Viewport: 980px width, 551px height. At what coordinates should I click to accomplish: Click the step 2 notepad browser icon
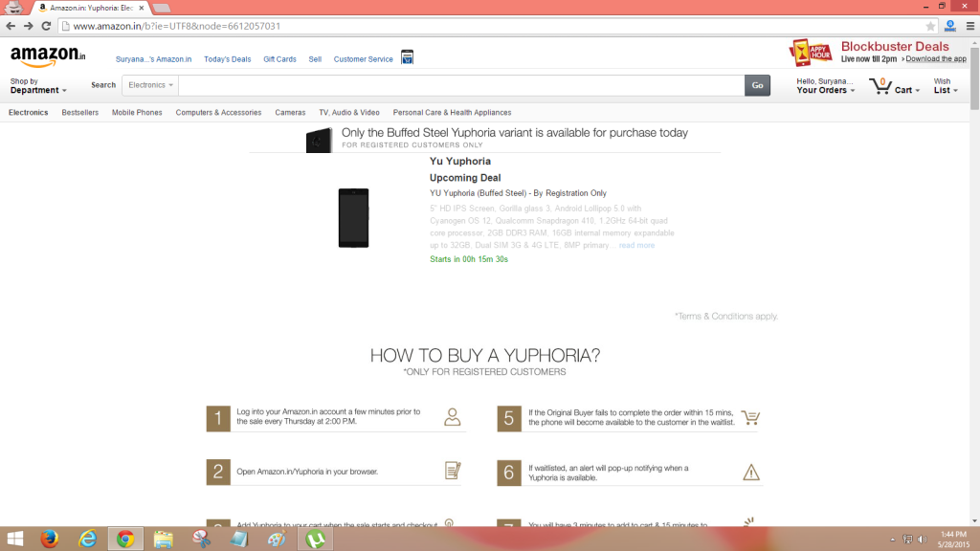tap(453, 471)
